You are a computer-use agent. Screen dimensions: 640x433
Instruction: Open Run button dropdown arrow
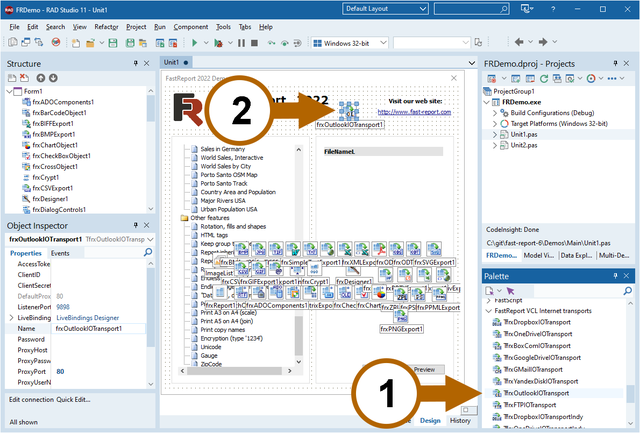click(x=206, y=42)
